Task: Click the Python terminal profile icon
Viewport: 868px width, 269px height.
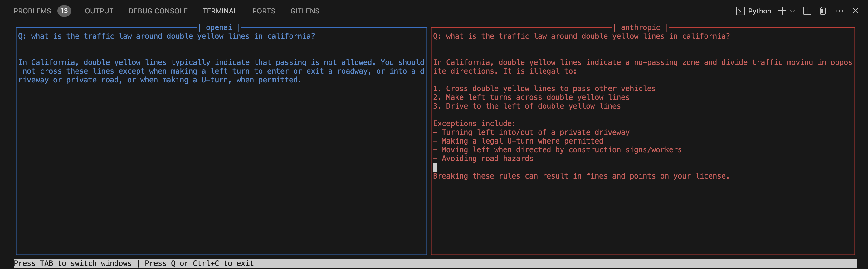Action: (740, 11)
